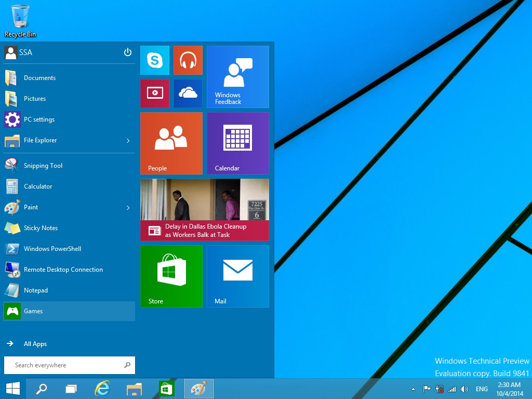
Task: Click the SSA user name
Action: 26,52
